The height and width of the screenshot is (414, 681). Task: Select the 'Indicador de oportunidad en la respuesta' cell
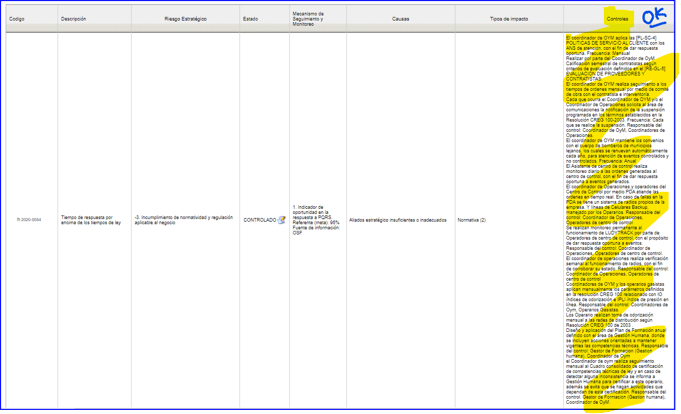click(x=316, y=220)
